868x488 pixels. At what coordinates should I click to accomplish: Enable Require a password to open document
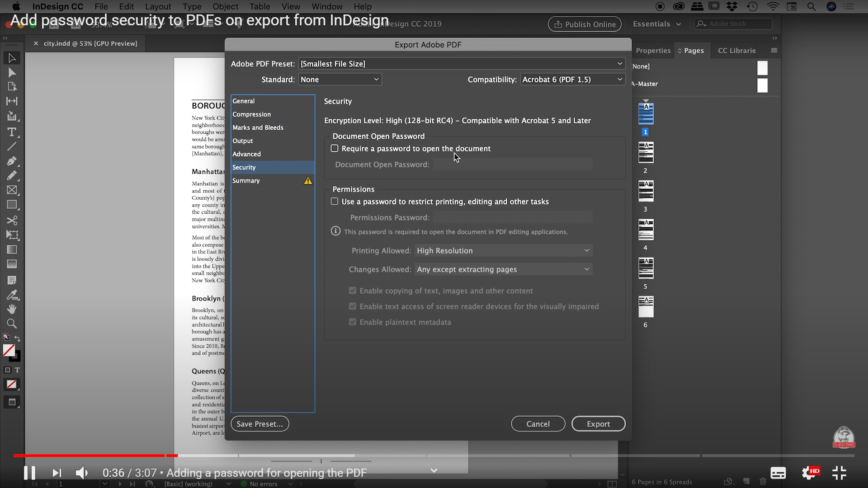pos(335,148)
